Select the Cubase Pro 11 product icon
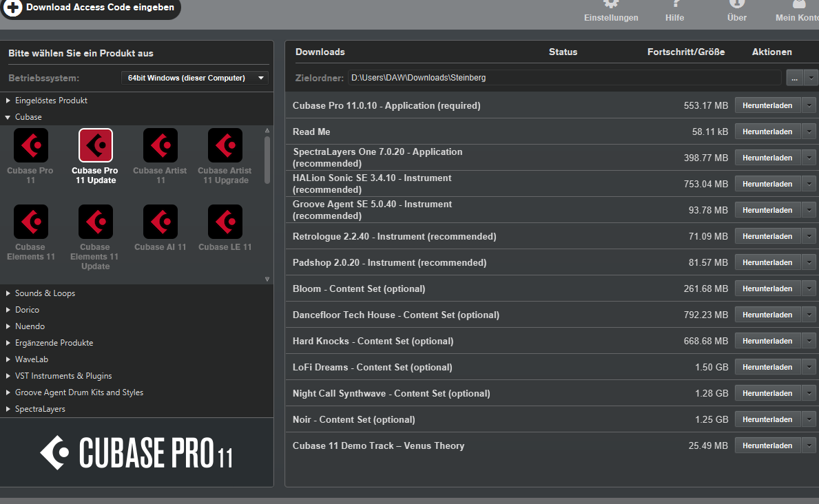Image resolution: width=819 pixels, height=504 pixels. tap(30, 145)
